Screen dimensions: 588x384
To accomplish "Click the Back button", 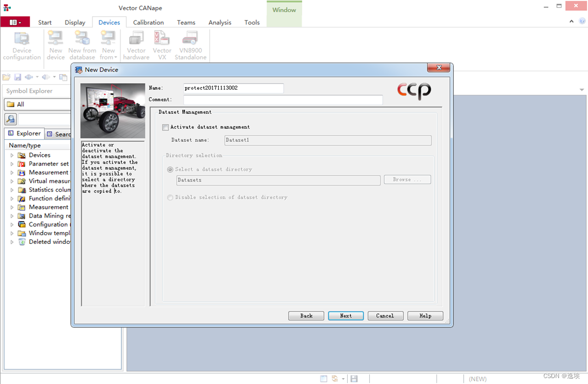I will [x=306, y=316].
